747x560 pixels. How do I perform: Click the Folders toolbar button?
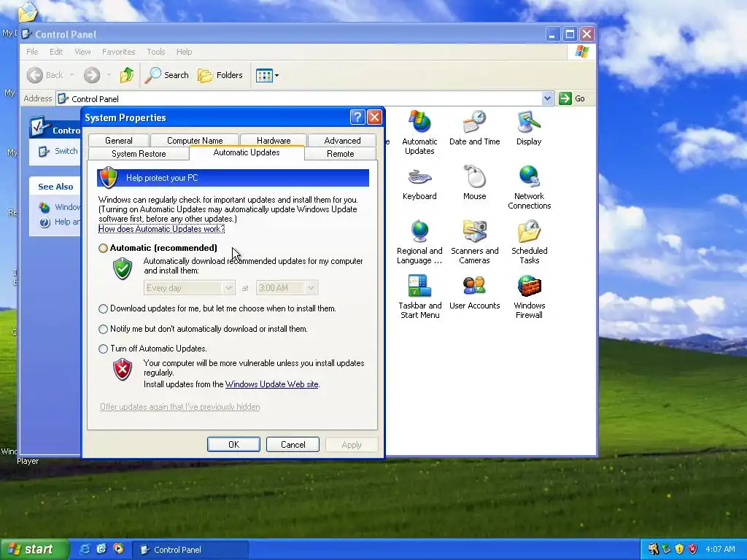pyautogui.click(x=220, y=75)
